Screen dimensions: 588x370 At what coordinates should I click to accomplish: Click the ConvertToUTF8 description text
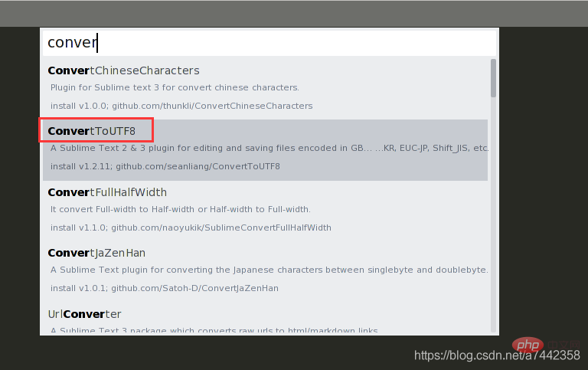pos(269,148)
